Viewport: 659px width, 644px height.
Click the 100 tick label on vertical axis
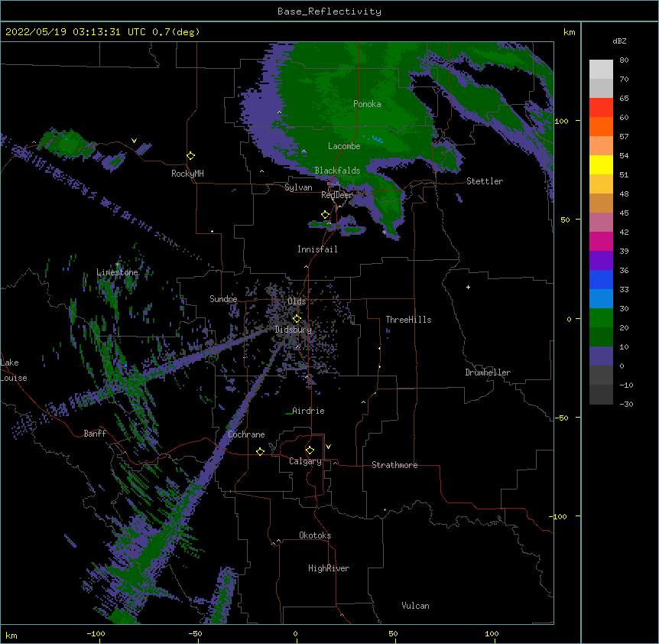click(561, 121)
